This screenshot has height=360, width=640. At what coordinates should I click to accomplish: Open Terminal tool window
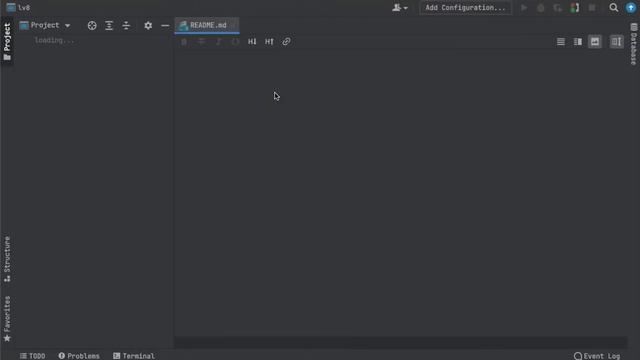click(x=134, y=356)
